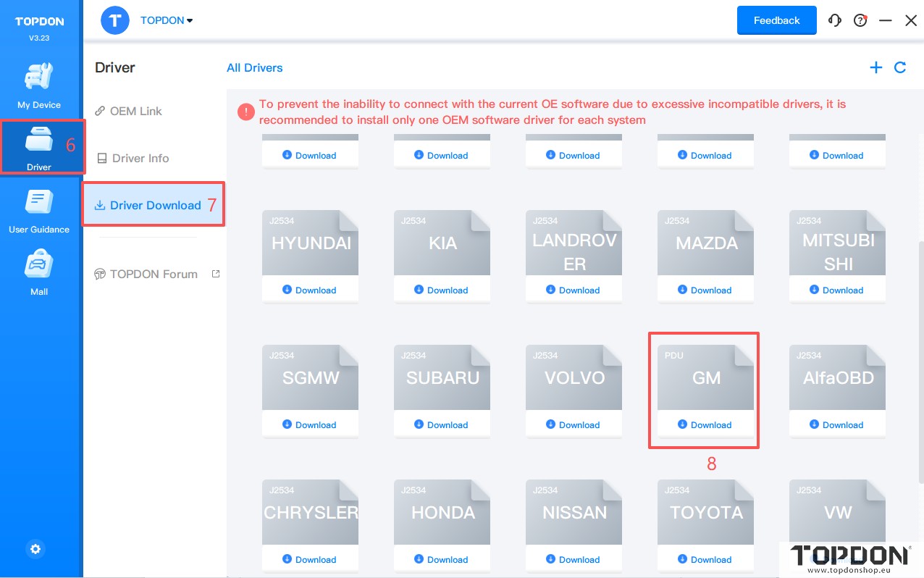Screen dimensions: 924x578
Task: Refresh the driver list
Action: (x=900, y=67)
